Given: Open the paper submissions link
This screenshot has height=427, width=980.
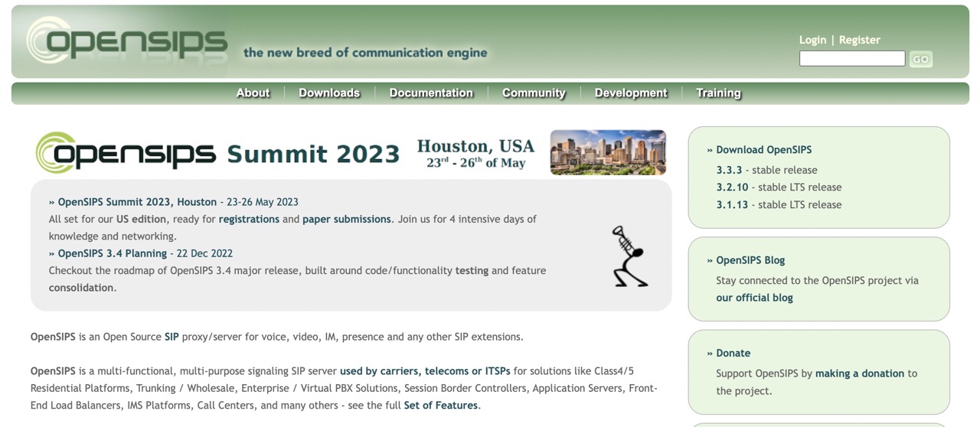Looking at the screenshot, I should (x=347, y=219).
